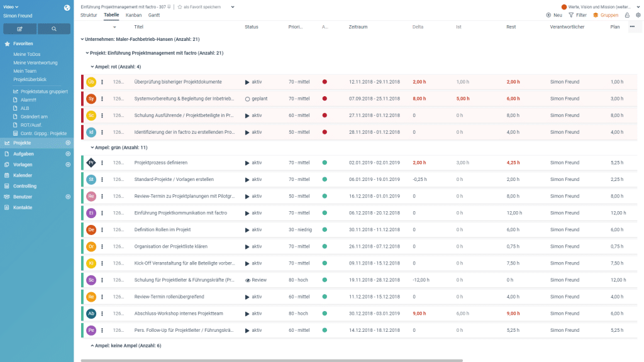Add new template via plus beside Vorlagen
644x362 pixels.
click(68, 165)
